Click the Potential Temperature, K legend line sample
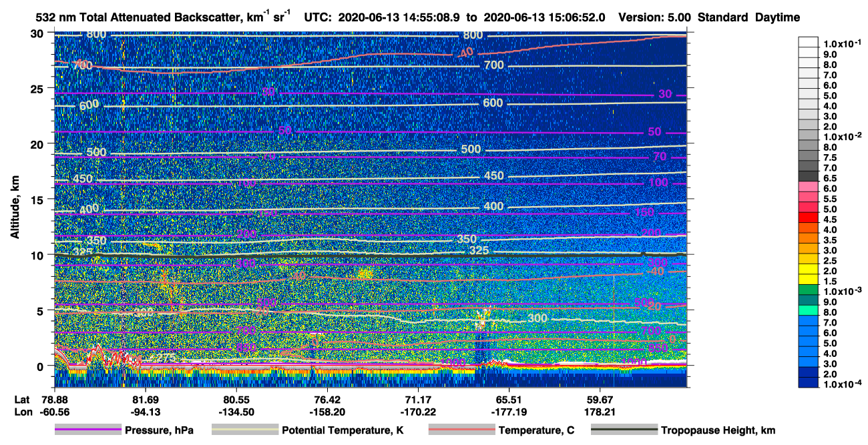The width and height of the screenshot is (868, 445). click(245, 430)
